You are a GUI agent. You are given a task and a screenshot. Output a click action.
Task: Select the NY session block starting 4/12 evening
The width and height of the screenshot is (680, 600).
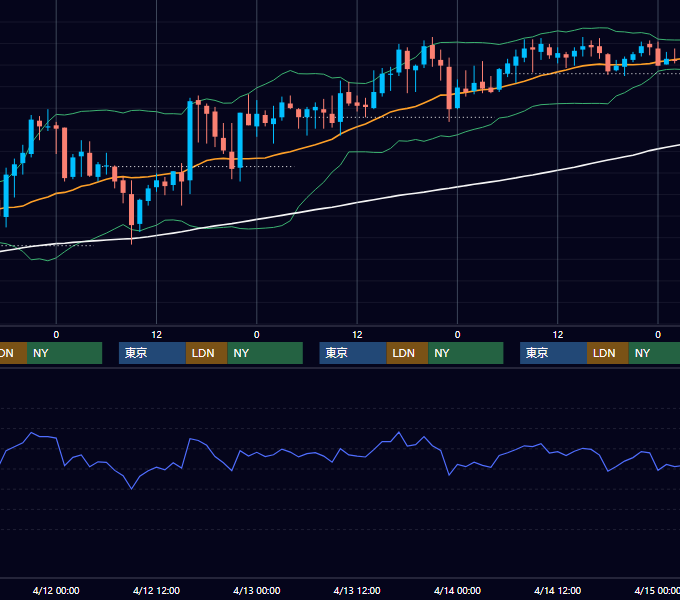tap(265, 353)
